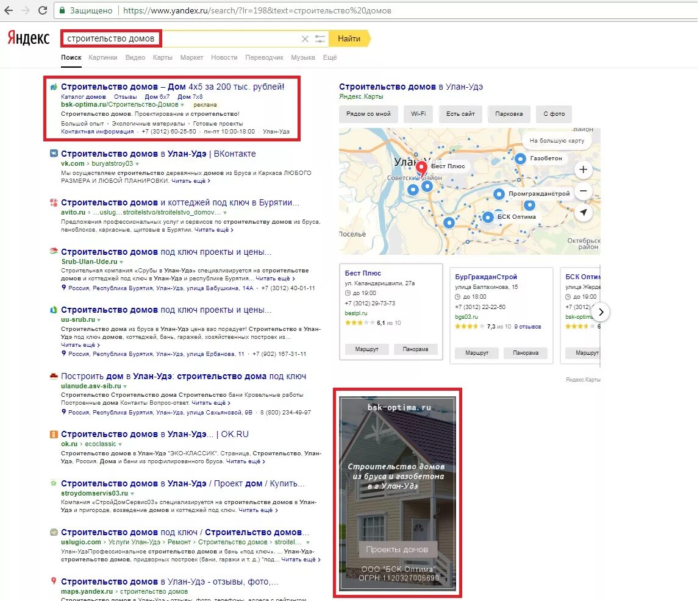
Task: Show next organization card arrow
Action: [x=601, y=312]
